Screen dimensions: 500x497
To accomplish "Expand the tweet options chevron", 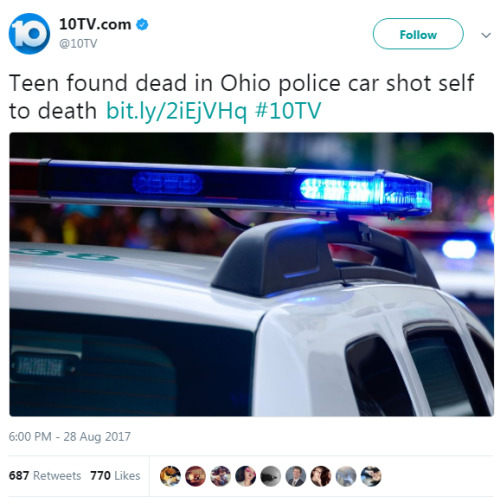I will (x=486, y=35).
